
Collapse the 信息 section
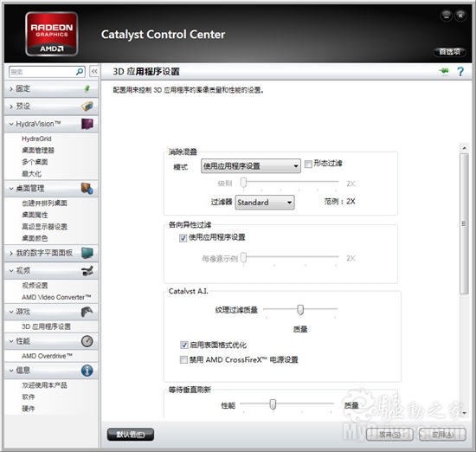(11, 371)
